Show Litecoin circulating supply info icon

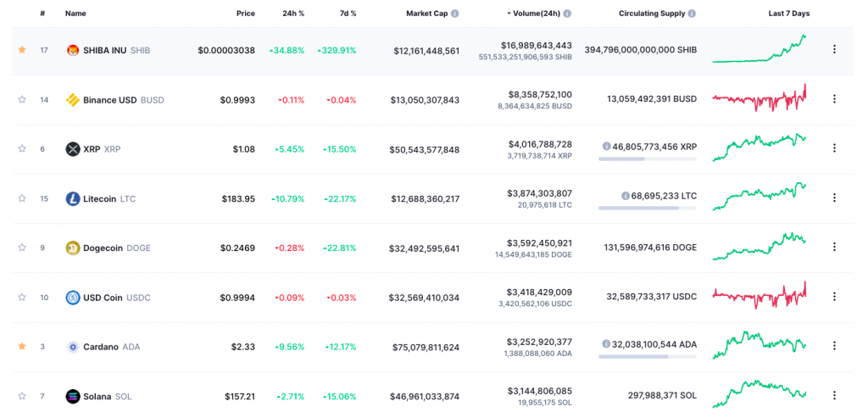pos(626,196)
